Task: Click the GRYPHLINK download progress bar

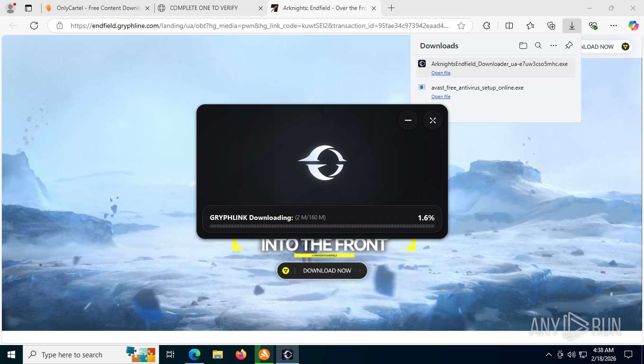Action: [322, 226]
